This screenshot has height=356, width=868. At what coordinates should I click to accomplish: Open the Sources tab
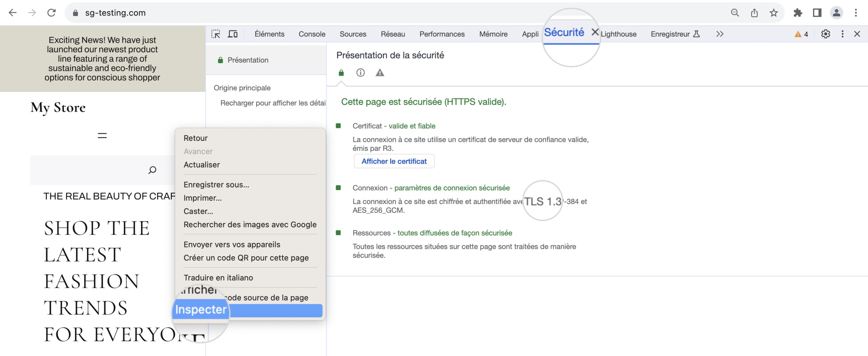353,34
